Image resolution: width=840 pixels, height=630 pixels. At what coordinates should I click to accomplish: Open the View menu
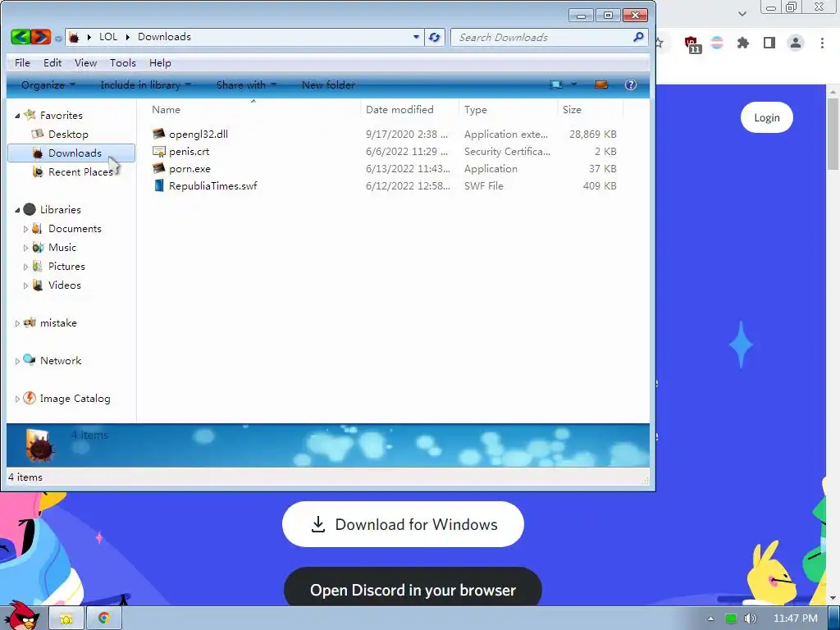point(85,62)
